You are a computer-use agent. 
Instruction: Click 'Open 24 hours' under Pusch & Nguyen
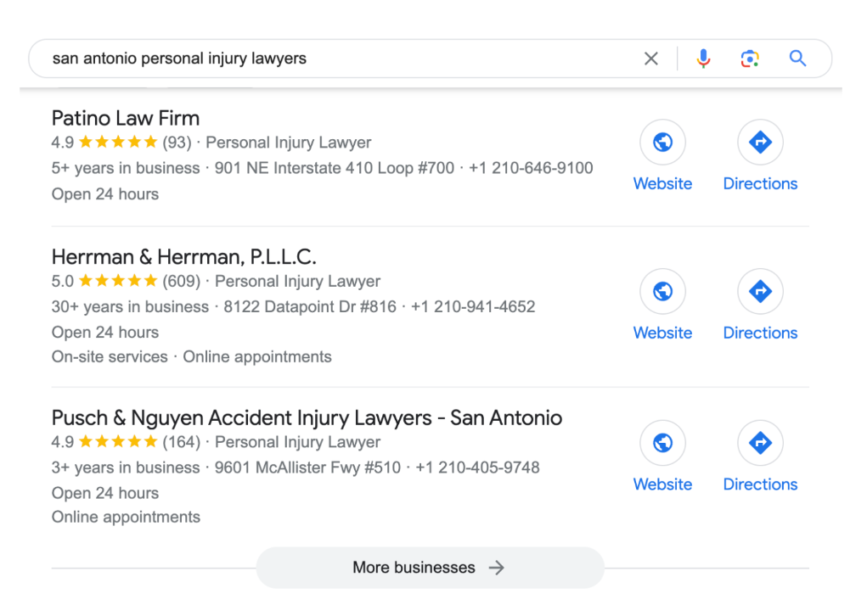tap(105, 493)
